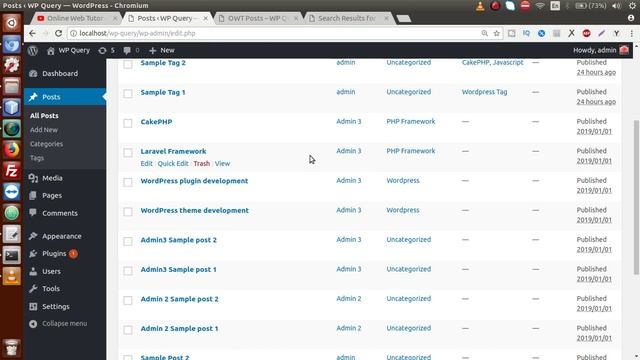Screen dimensions: 640x360
Task: Open VLC from the Ubuntu dock
Action: tap(11, 276)
